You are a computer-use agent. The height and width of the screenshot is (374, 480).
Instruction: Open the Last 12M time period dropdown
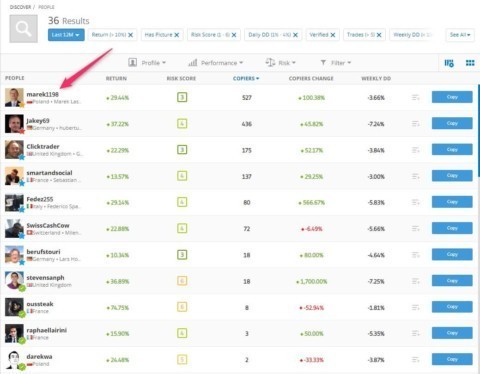[66, 35]
